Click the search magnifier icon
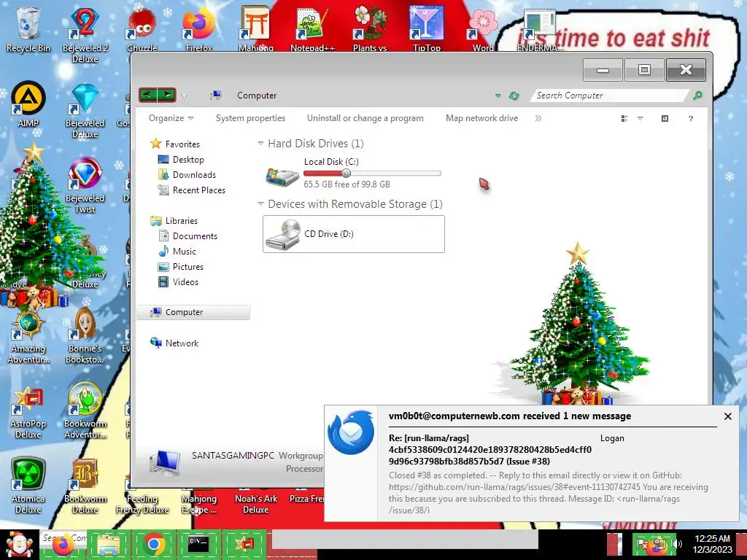The width and height of the screenshot is (747, 560). [697, 96]
